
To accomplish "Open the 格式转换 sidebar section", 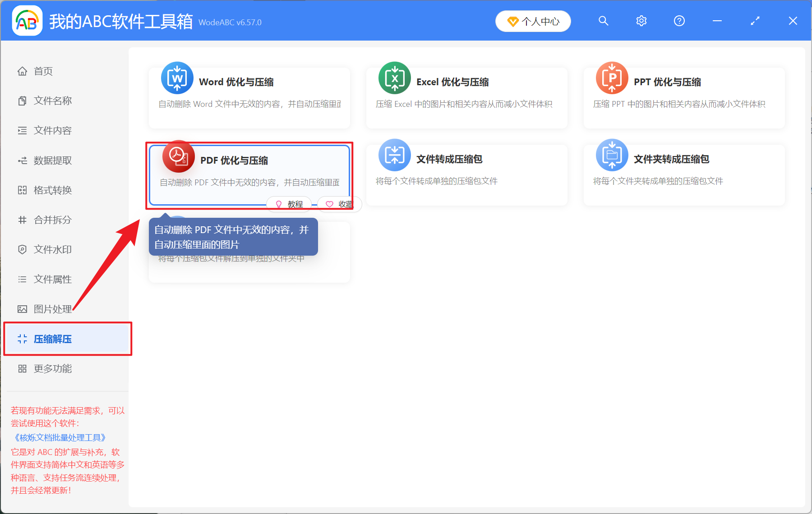I will 52,190.
